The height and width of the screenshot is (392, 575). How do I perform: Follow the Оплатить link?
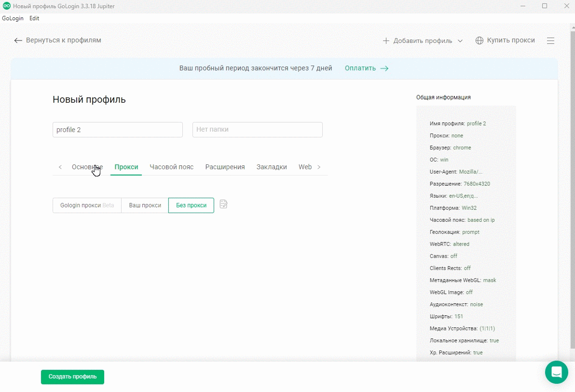360,68
